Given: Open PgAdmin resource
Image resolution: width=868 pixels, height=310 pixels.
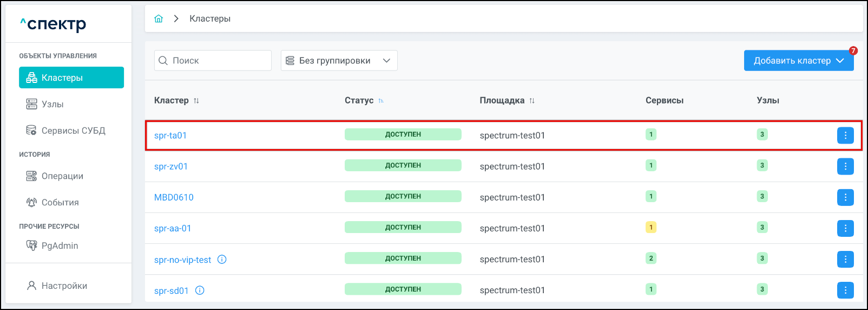Looking at the screenshot, I should [x=60, y=246].
